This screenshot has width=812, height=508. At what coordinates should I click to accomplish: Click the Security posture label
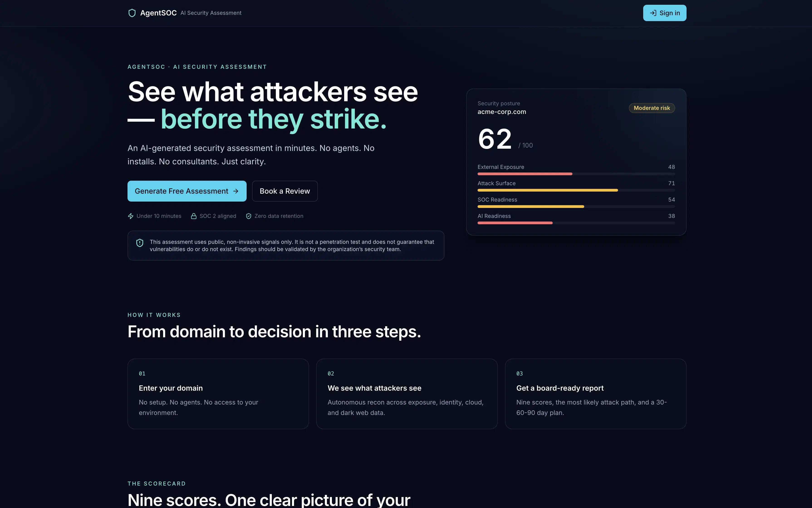click(x=499, y=104)
